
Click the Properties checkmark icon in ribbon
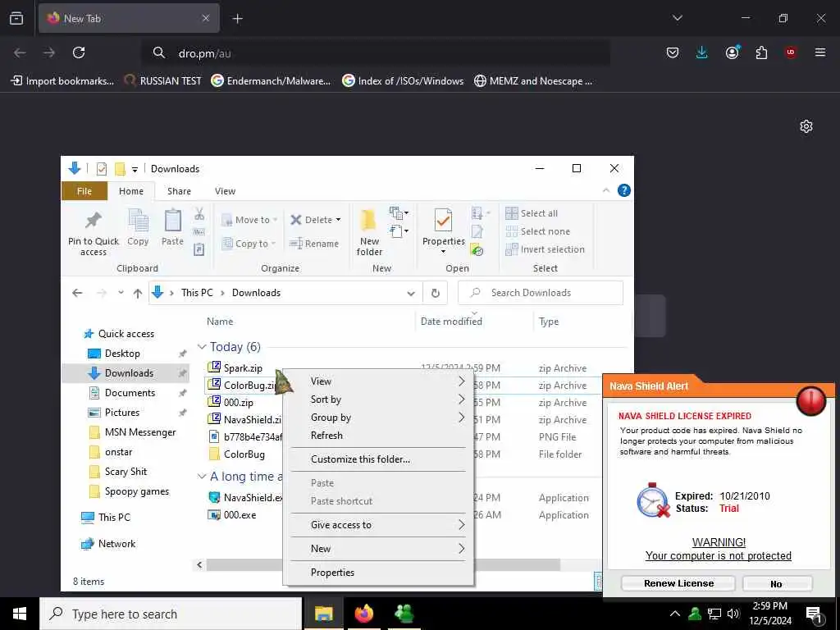coord(443,220)
